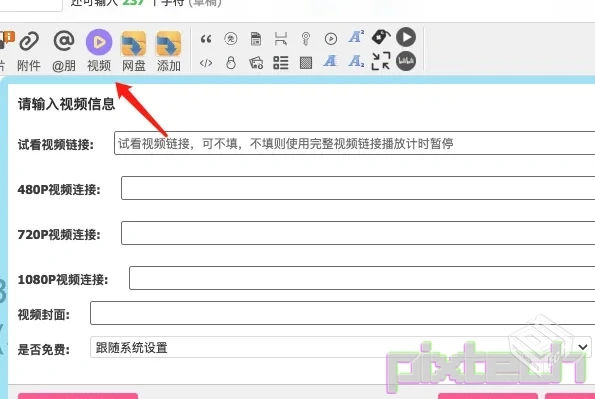Apply subscript with the A₂ icon
595x399 pixels.
coord(356,62)
